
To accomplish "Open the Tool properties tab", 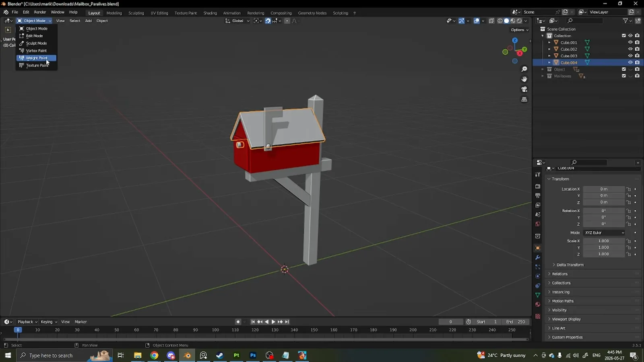I will [538, 174].
